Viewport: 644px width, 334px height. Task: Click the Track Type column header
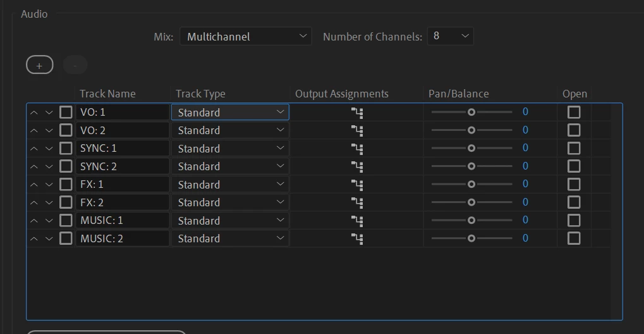pos(200,94)
